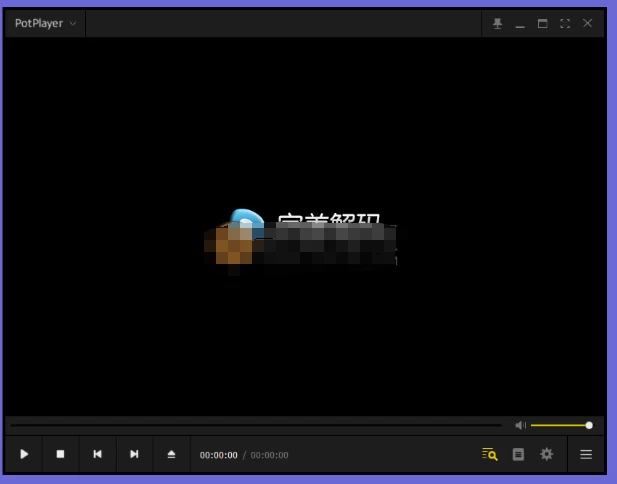Click the eject/open file icon

pos(171,454)
